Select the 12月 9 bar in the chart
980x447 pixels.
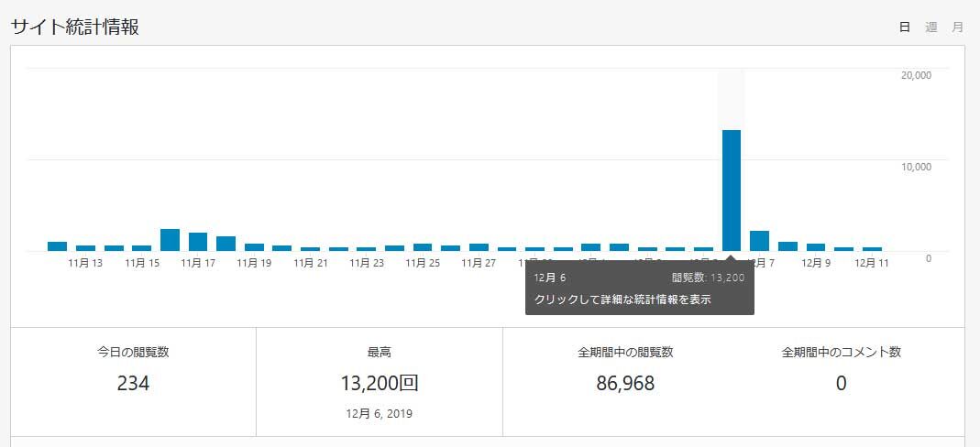(816, 247)
